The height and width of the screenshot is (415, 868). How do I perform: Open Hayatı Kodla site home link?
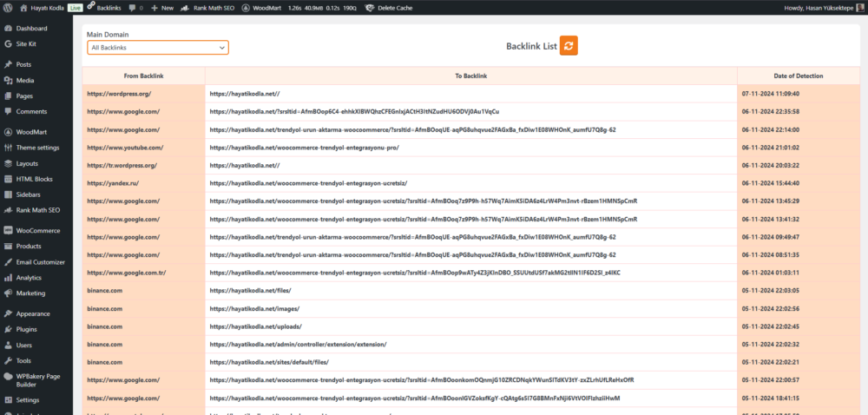tap(43, 9)
